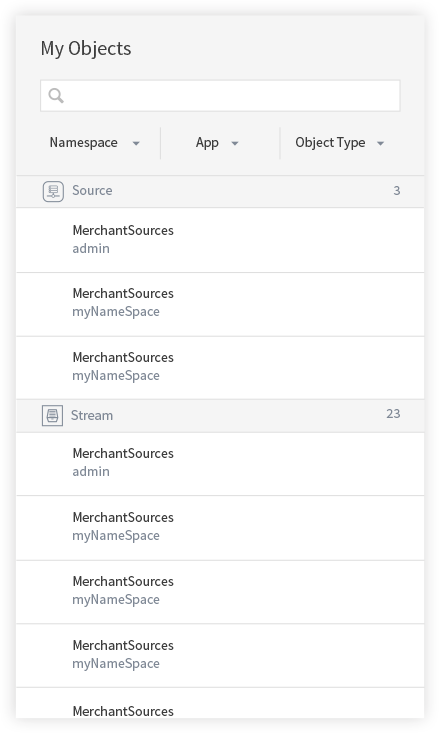This screenshot has width=439, height=733.
Task: Collapse the Source group header
Action: coord(220,191)
